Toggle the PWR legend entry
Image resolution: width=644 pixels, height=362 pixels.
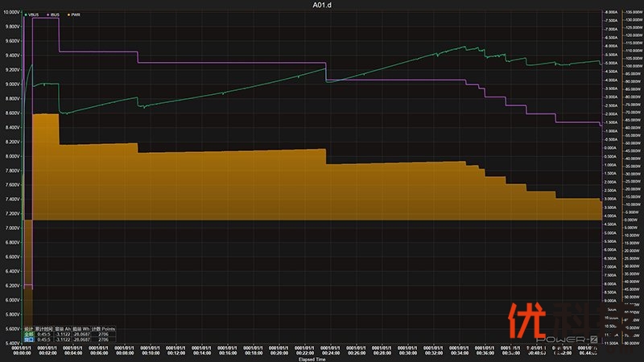(x=74, y=15)
